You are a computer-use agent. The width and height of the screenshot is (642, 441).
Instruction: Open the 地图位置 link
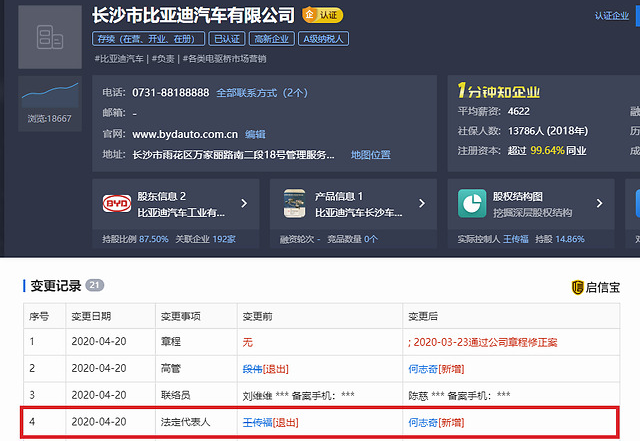click(x=371, y=155)
